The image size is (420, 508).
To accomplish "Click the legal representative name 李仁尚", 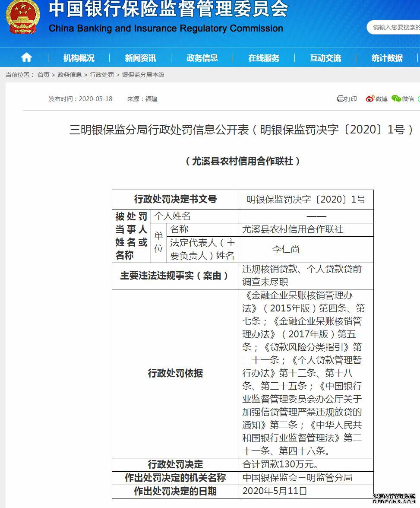I will pyautogui.click(x=286, y=249).
